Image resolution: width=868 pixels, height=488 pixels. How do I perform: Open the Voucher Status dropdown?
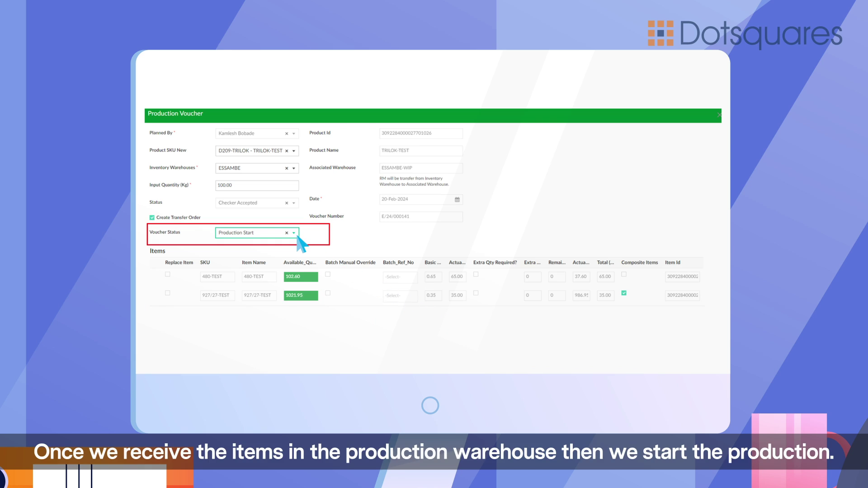(294, 233)
